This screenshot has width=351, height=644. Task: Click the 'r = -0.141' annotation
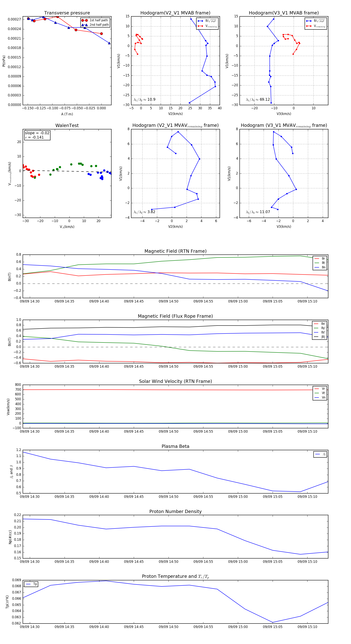point(34,137)
